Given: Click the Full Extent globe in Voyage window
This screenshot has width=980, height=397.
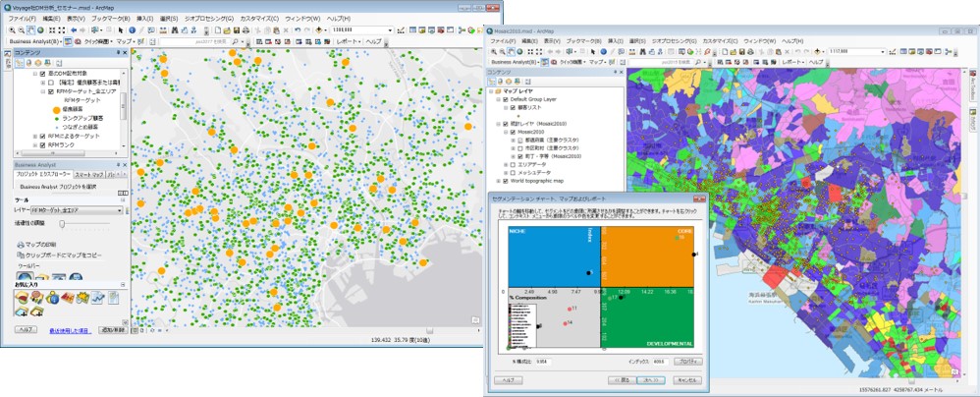Looking at the screenshot, I should pos(40,30).
